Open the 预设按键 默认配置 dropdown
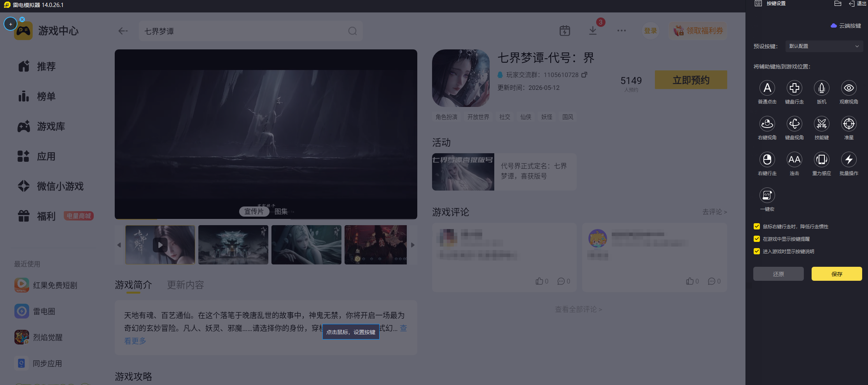This screenshot has width=868, height=385. [x=824, y=46]
